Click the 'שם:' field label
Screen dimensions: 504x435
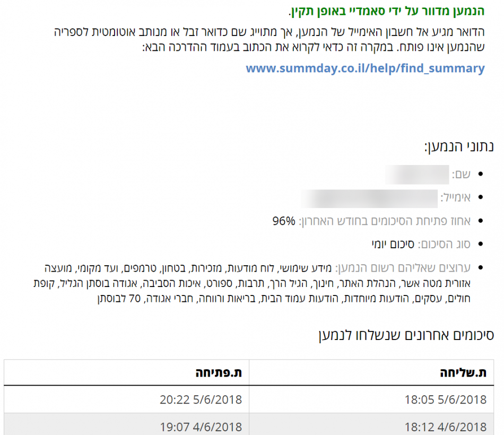pyautogui.click(x=460, y=175)
